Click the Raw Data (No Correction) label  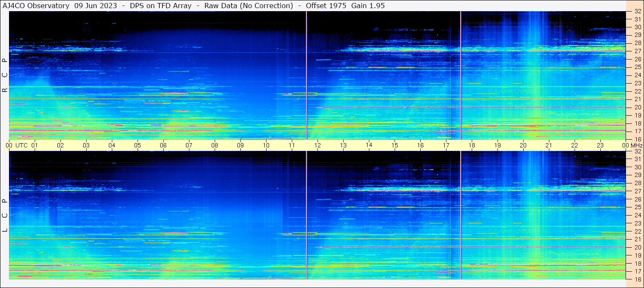click(x=249, y=6)
